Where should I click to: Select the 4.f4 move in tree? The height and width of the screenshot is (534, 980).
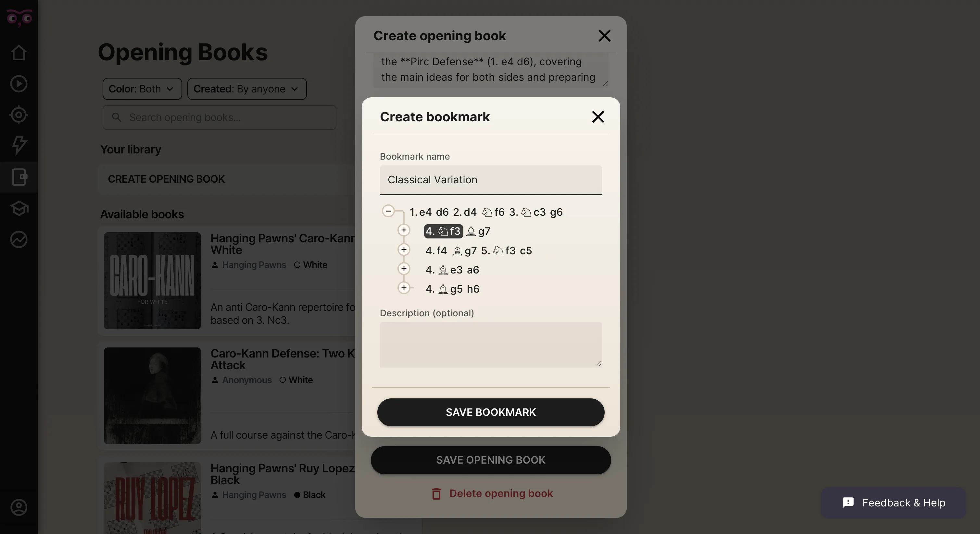(436, 250)
